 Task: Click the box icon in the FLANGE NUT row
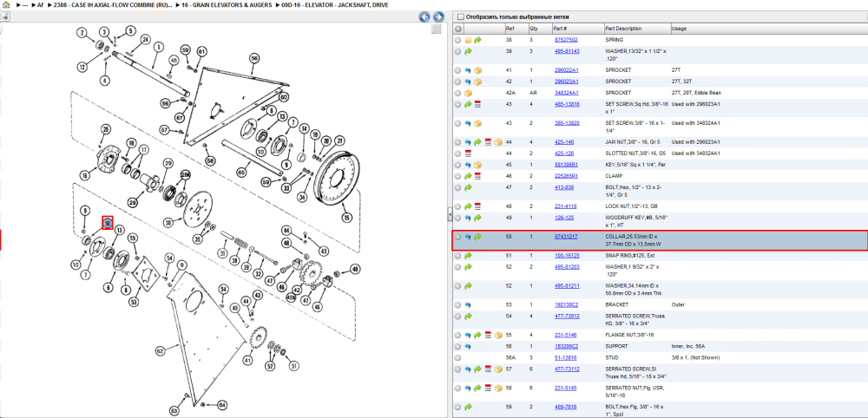pos(497,335)
